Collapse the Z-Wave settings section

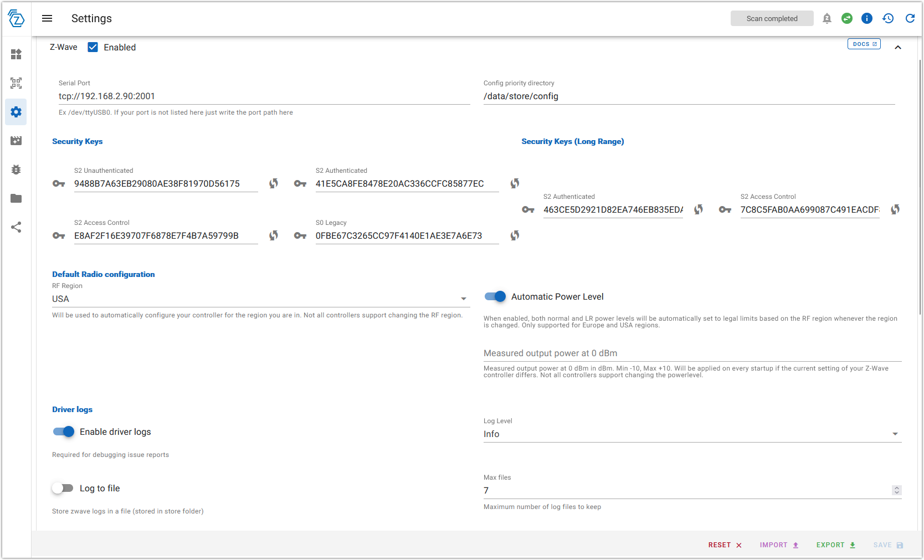pyautogui.click(x=898, y=48)
